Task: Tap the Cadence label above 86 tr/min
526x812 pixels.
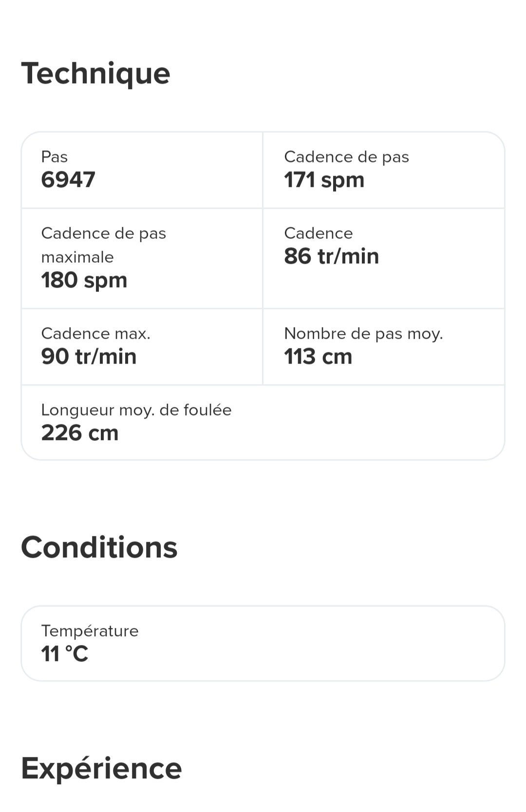Action: point(318,233)
